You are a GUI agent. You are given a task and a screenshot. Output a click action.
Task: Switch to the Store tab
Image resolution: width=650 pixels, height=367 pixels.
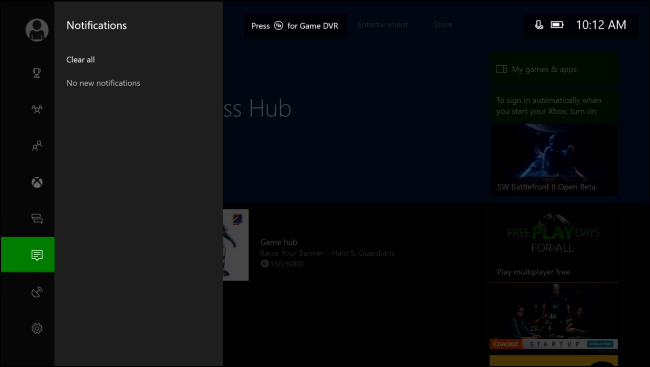pos(443,24)
